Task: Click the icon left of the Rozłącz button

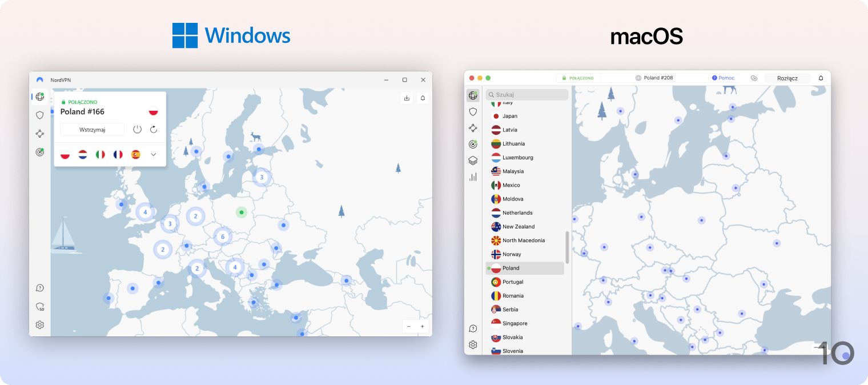Action: pos(754,78)
